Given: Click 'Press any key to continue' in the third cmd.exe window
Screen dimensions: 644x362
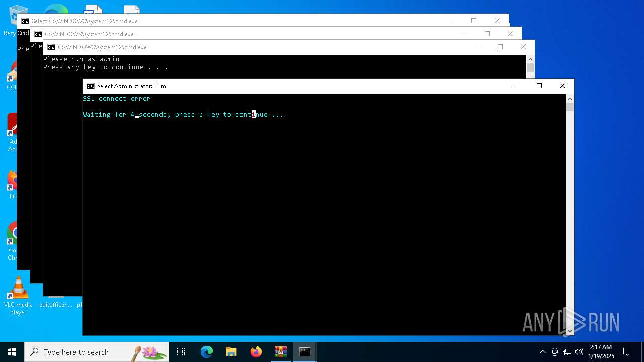Looking at the screenshot, I should point(105,67).
